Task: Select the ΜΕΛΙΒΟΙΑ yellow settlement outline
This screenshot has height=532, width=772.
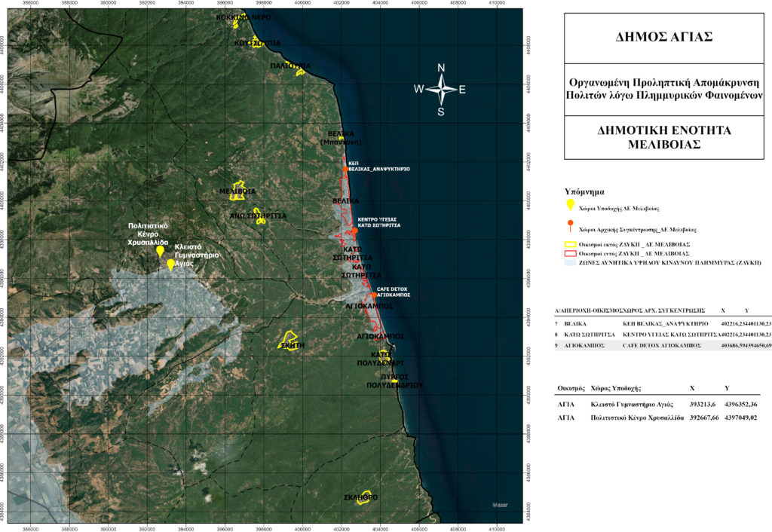Action: point(239,188)
